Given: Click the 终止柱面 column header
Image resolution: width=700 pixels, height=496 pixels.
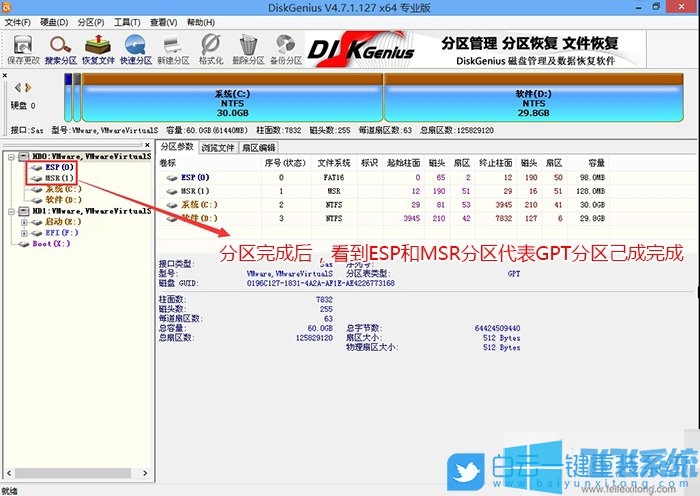Looking at the screenshot, I should coord(495,163).
